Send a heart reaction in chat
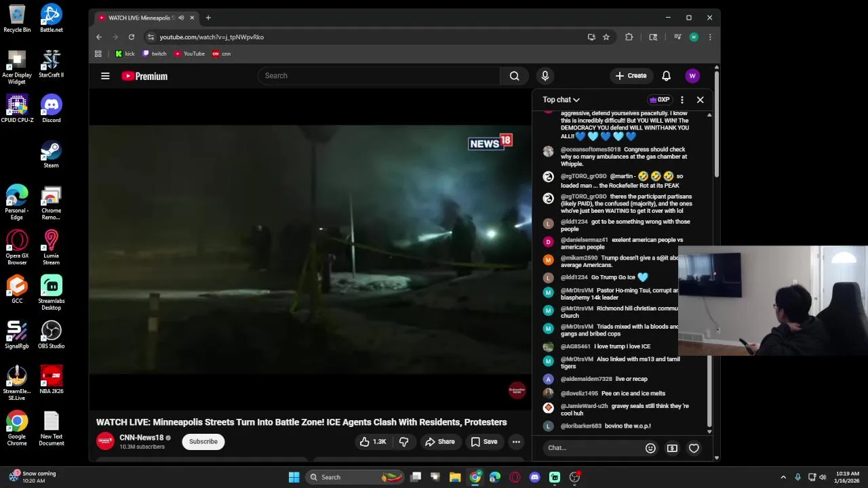 [694, 448]
